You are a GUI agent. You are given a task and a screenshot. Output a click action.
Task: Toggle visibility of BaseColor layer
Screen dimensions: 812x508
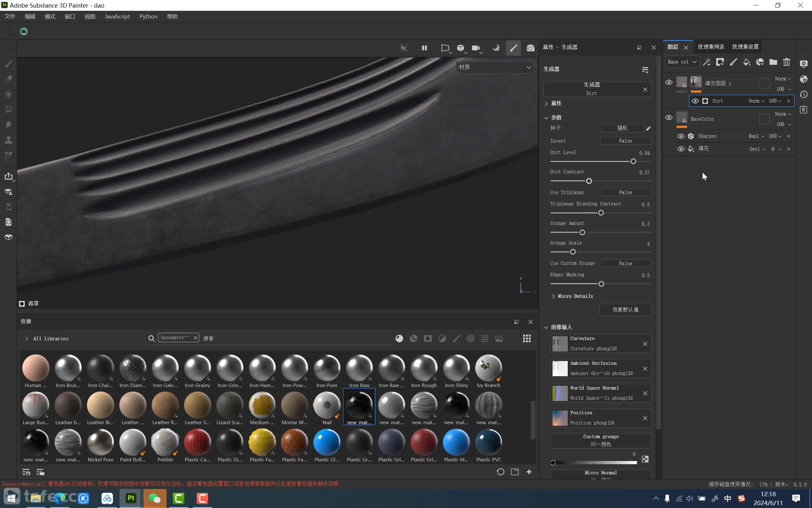(669, 117)
